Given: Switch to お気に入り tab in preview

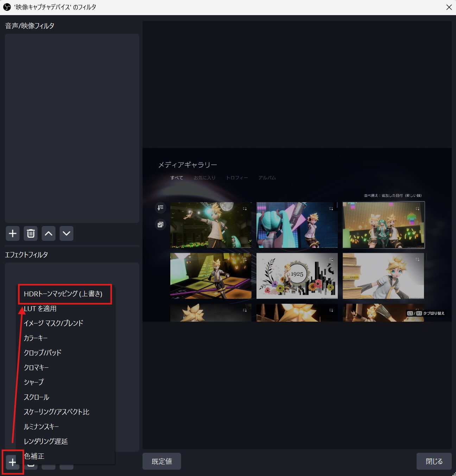Looking at the screenshot, I should 204,178.
